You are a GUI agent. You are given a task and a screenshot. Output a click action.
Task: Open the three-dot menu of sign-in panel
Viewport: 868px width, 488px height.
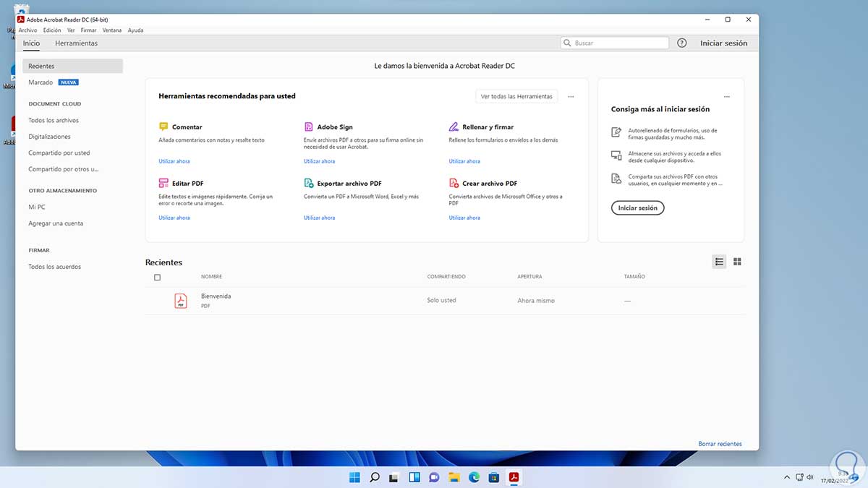727,96
